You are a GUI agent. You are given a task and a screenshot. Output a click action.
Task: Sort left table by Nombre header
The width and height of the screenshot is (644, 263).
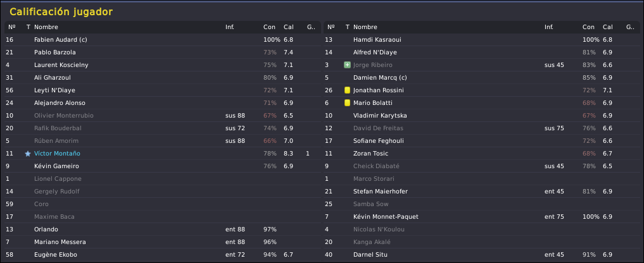point(46,27)
